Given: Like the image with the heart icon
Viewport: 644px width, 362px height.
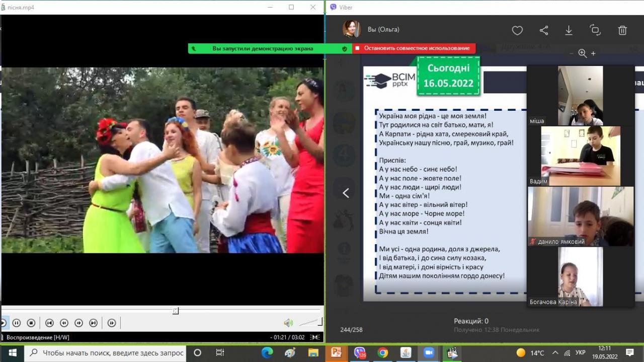Looking at the screenshot, I should click(517, 31).
